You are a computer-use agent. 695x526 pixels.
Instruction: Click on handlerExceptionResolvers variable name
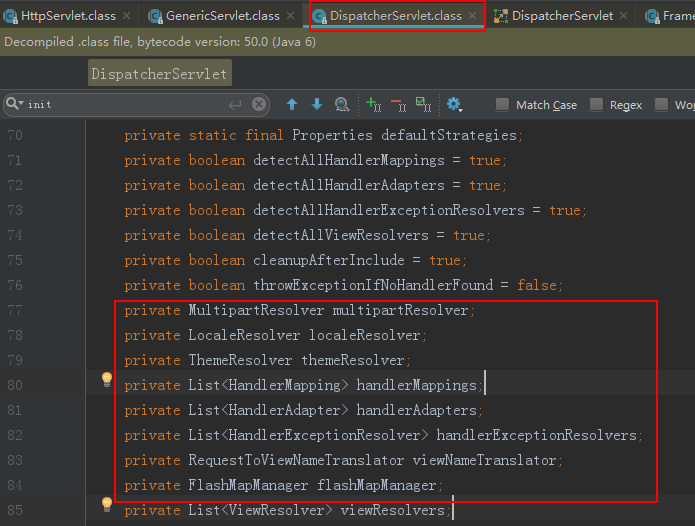(536, 435)
